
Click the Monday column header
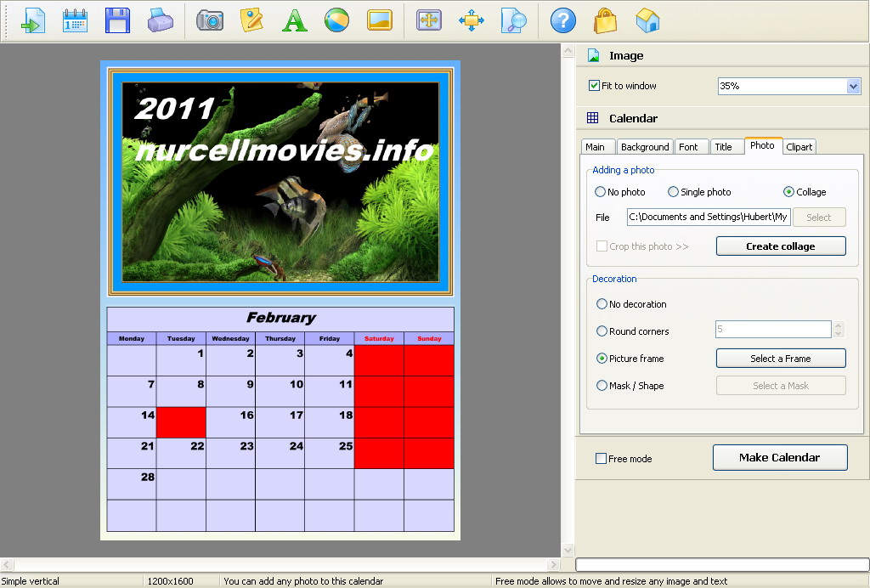click(132, 338)
